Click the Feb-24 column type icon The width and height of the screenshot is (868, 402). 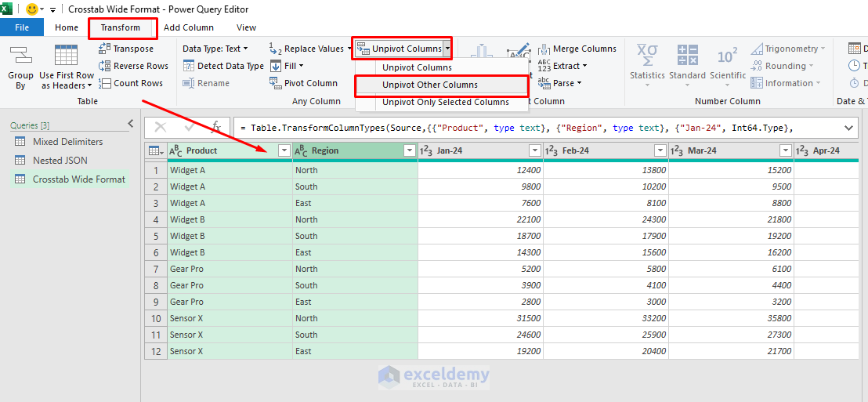[x=552, y=150]
